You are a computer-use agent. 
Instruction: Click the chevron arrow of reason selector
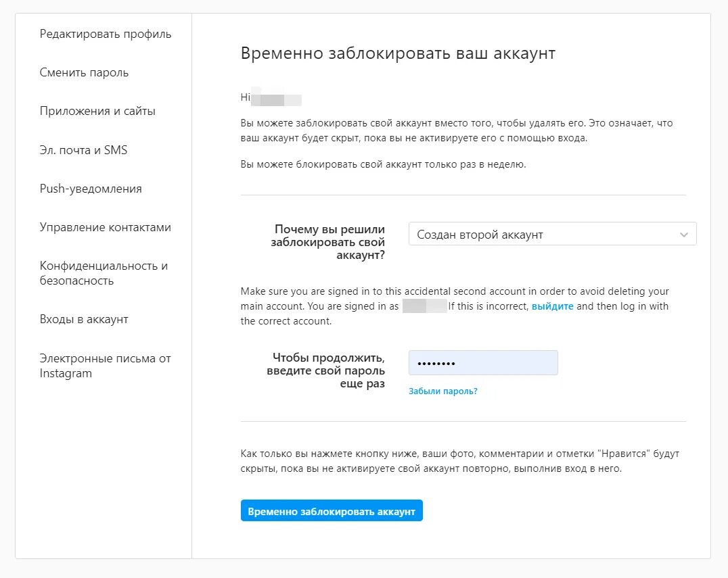tap(683, 235)
